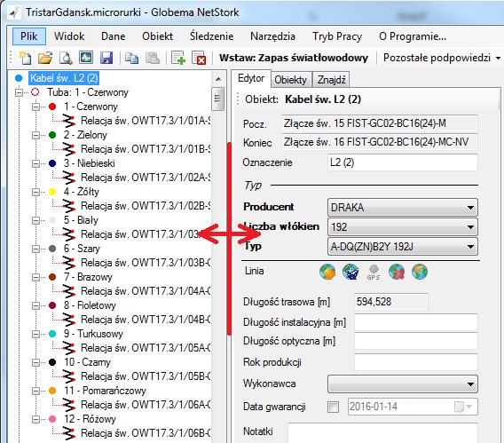Open file using the folder toolbar icon
504x443 pixels.
click(x=45, y=59)
